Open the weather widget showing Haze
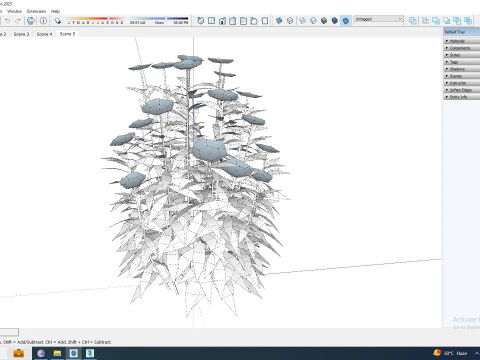480x360 pixels. 450,353
